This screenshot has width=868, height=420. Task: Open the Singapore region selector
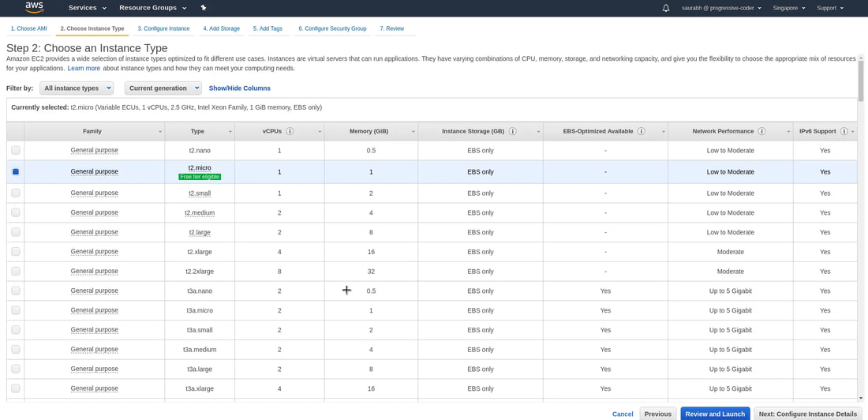coord(789,8)
